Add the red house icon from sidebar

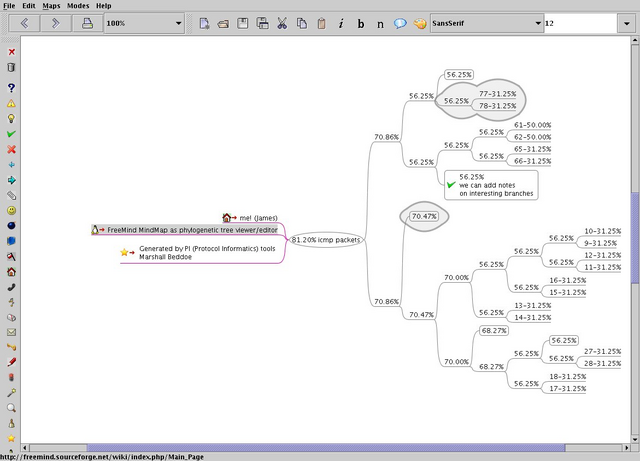point(11,272)
